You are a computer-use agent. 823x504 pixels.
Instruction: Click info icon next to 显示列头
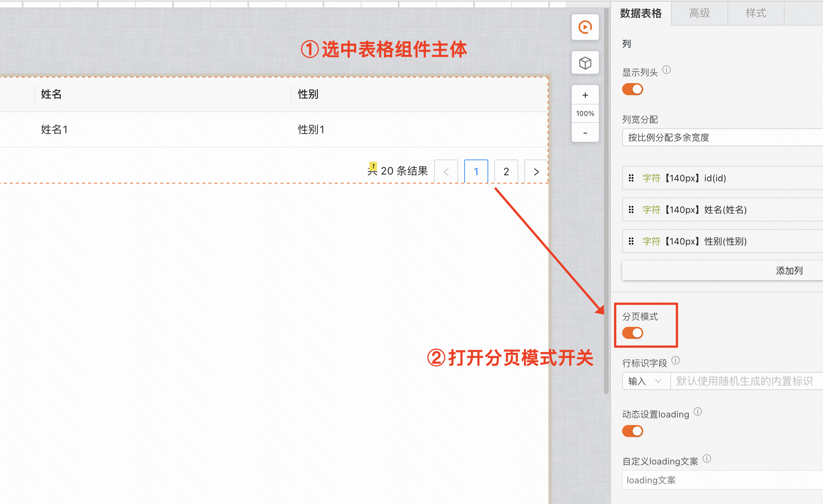point(667,70)
